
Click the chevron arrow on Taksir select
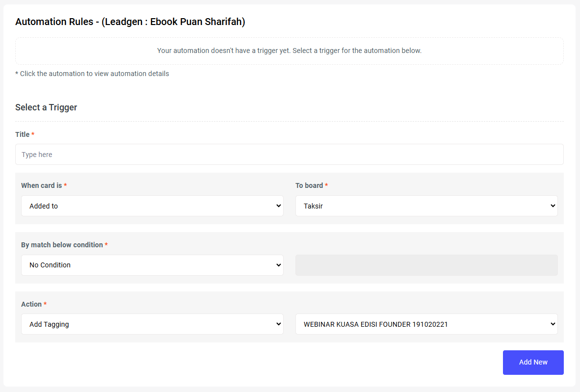pos(553,206)
